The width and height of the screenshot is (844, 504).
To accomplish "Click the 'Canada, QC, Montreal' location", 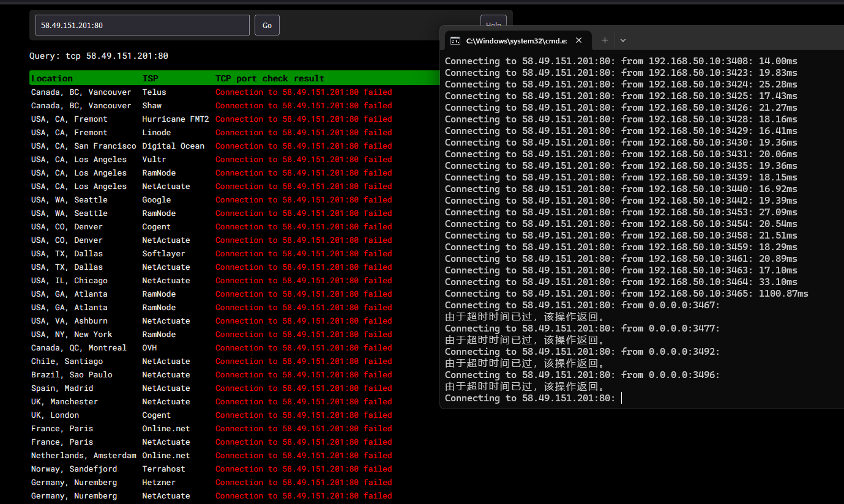I will pyautogui.click(x=79, y=348).
